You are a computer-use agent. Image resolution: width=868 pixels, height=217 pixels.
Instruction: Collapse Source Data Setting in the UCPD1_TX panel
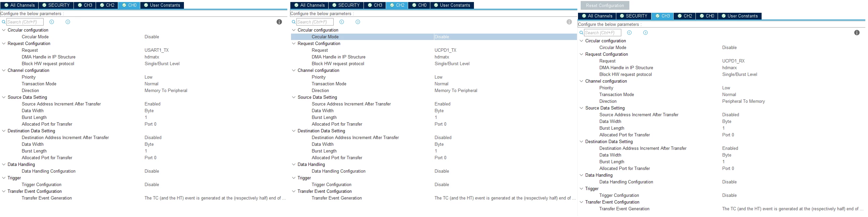pos(293,97)
